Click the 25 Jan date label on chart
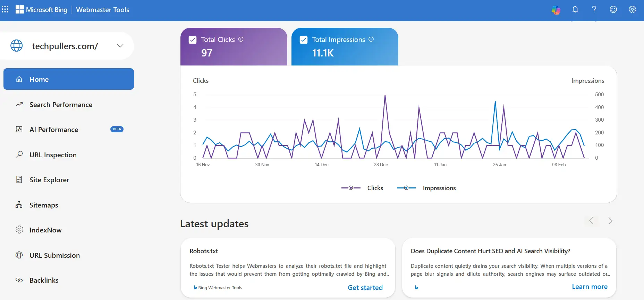The image size is (644, 300). click(499, 165)
